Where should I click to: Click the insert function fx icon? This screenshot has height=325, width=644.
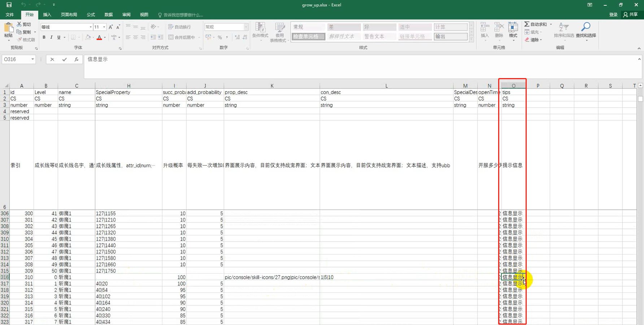(x=76, y=60)
